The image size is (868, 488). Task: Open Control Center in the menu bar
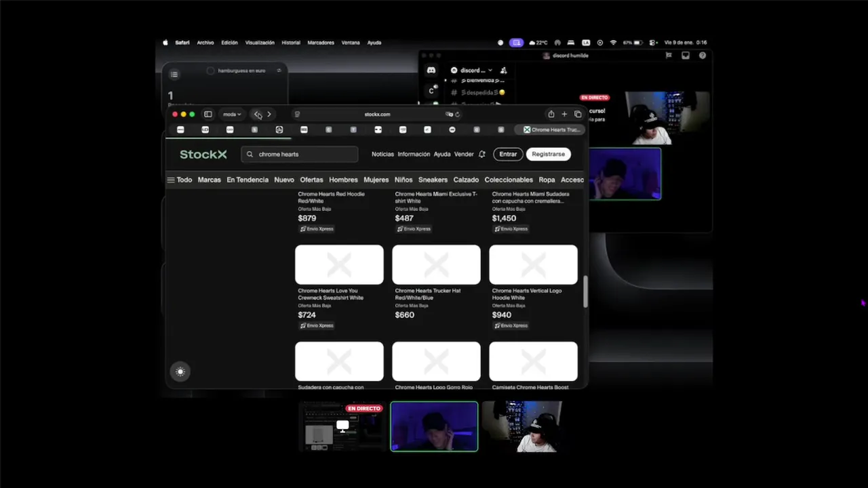pyautogui.click(x=654, y=43)
